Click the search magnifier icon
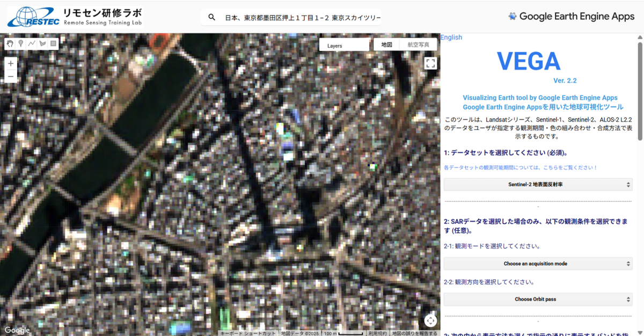The height and width of the screenshot is (336, 644). coord(211,17)
